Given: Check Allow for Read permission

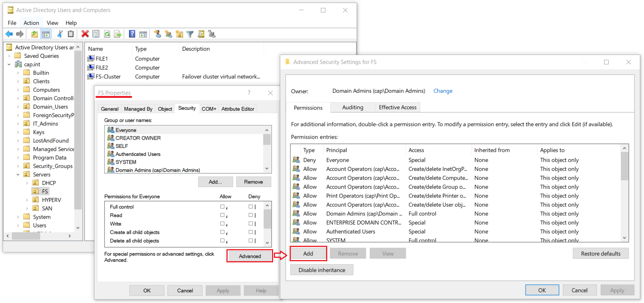Looking at the screenshot, I should click(222, 215).
